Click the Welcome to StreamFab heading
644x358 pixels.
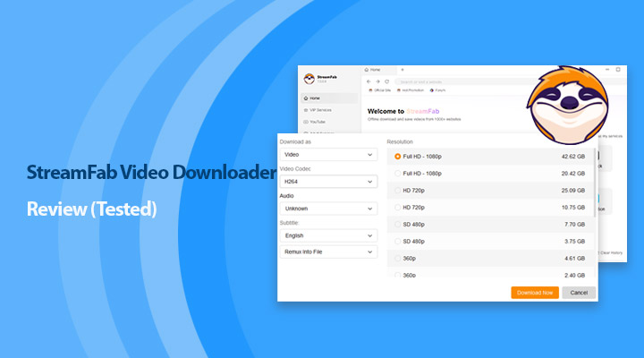coord(403,111)
